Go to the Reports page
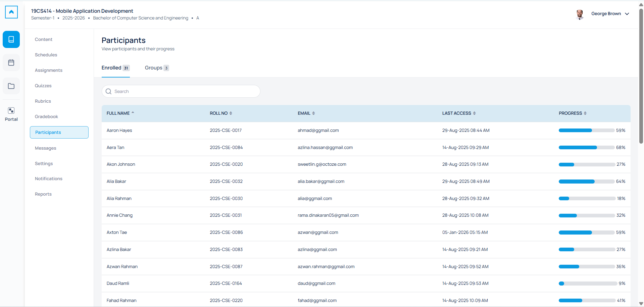 (43, 194)
